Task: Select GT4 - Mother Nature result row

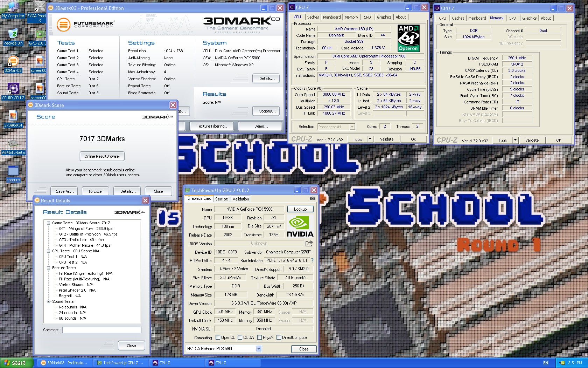Action: [85, 245]
